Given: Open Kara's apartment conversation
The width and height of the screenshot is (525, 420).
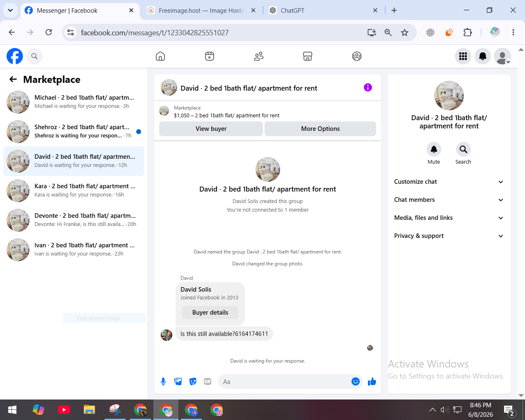Looking at the screenshot, I should click(74, 191).
